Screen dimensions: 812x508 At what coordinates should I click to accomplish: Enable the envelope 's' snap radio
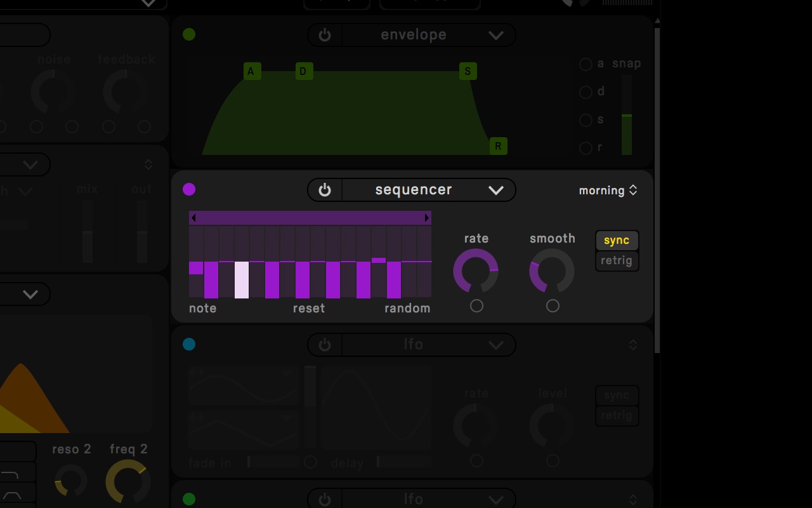(586, 120)
